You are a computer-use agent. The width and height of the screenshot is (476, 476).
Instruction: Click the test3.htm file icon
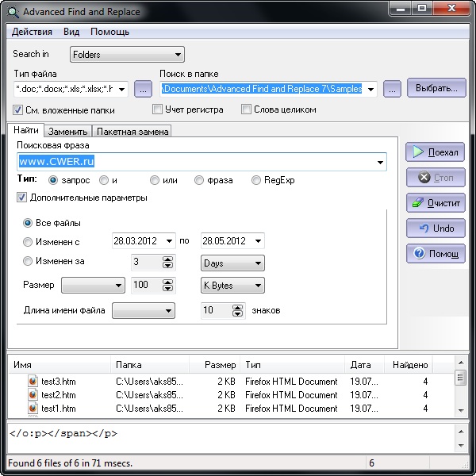click(x=33, y=381)
